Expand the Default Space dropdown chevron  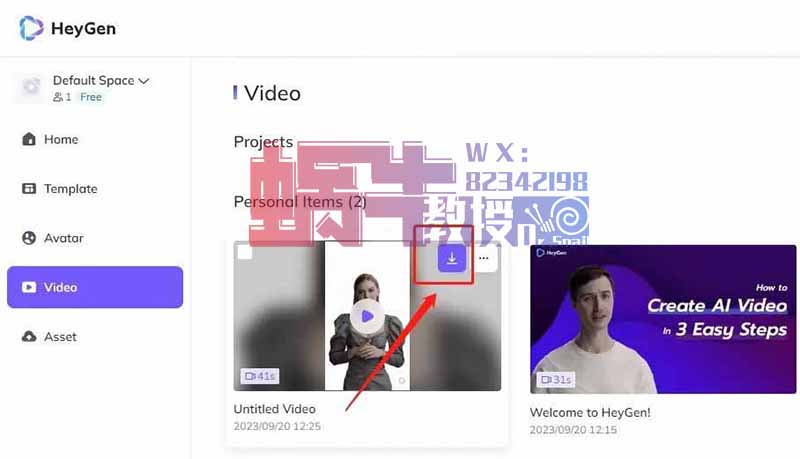pos(144,81)
